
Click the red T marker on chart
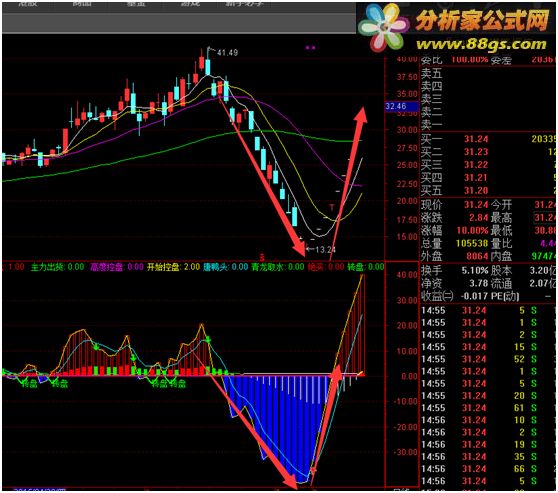tap(332, 207)
